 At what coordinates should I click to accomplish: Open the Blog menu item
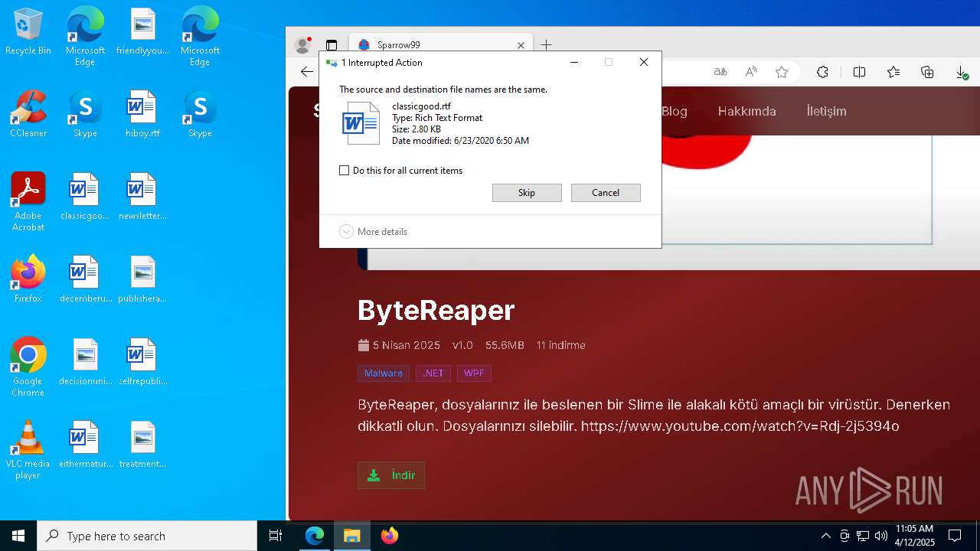coord(675,111)
